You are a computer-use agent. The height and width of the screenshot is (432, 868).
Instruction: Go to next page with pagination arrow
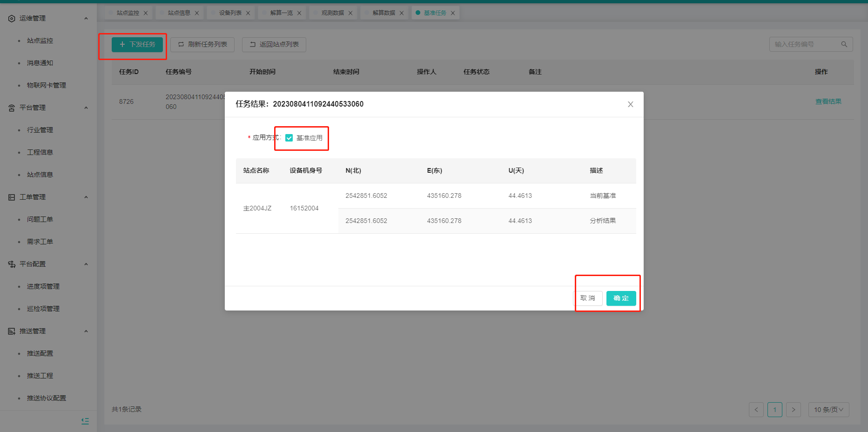point(794,410)
